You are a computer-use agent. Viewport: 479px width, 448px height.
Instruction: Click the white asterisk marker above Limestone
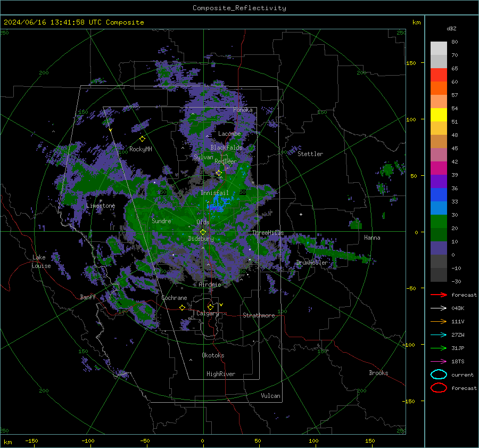[x=101, y=201]
